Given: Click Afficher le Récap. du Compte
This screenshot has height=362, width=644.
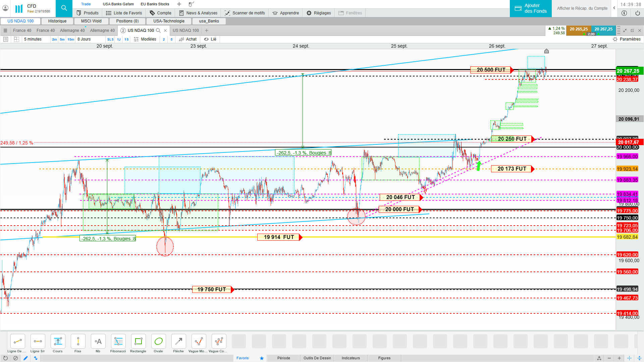Looking at the screenshot, I should pyautogui.click(x=582, y=8).
